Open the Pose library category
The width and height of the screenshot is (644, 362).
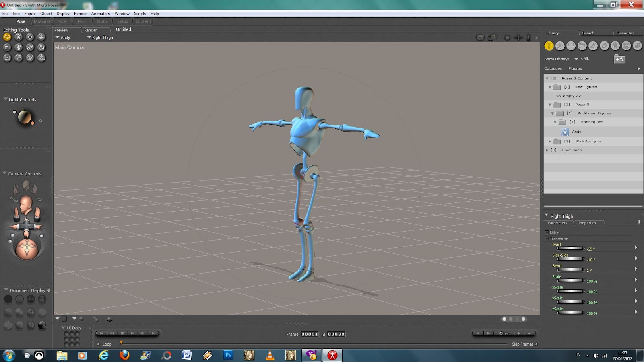560,46
